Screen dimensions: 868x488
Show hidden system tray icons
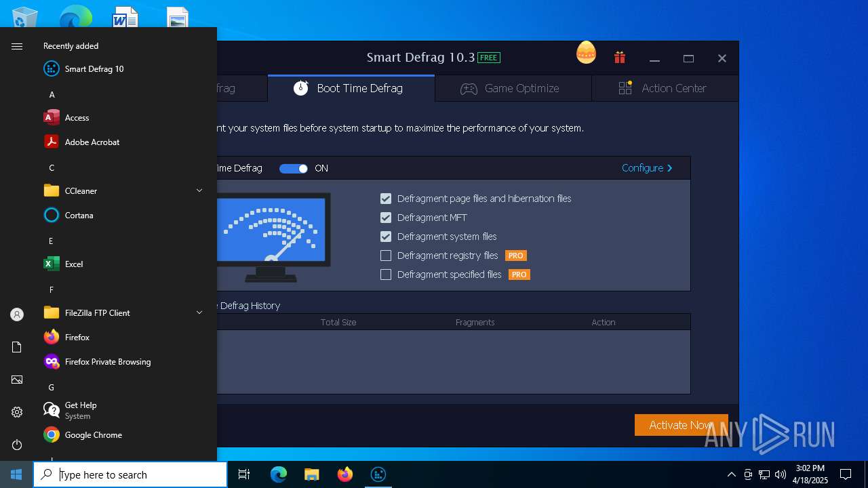[731, 474]
